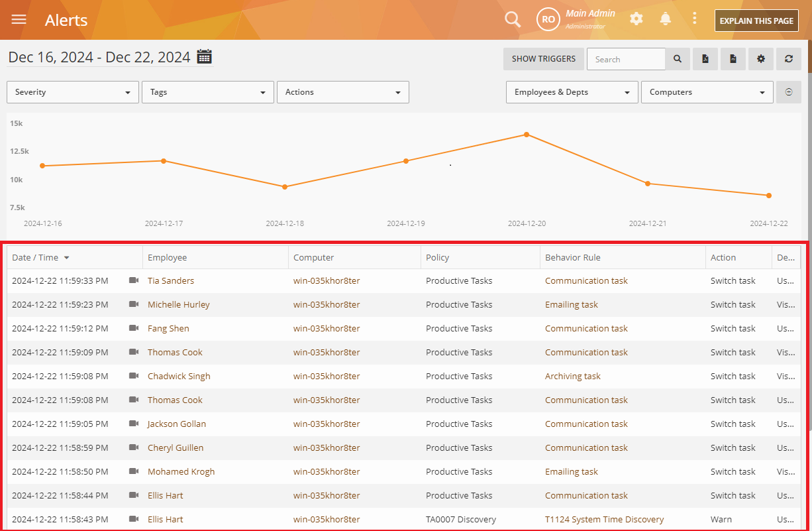Click timestamp 2024-12-22 11:59:33 PM
The width and height of the screenshot is (812, 531).
(x=60, y=280)
